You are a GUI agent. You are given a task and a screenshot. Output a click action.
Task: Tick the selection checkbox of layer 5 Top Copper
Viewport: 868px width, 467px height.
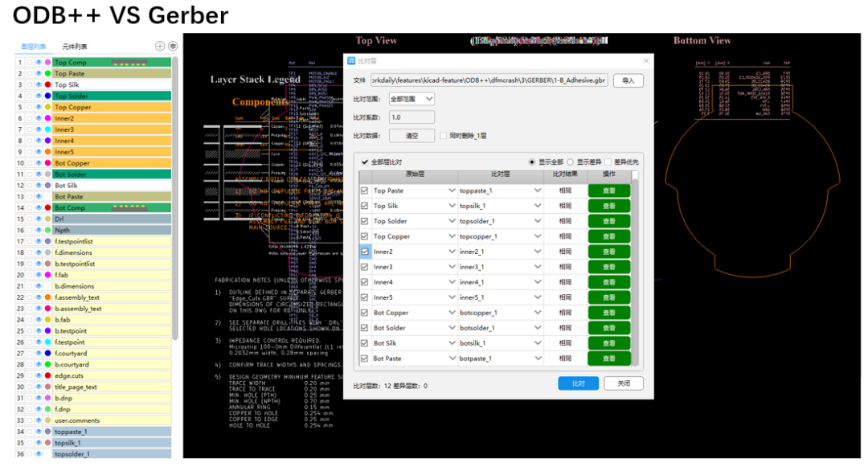coord(30,108)
